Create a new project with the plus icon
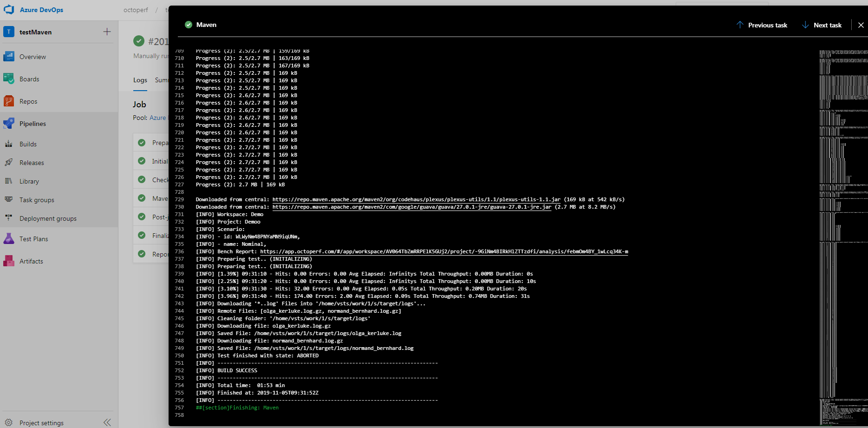 106,32
